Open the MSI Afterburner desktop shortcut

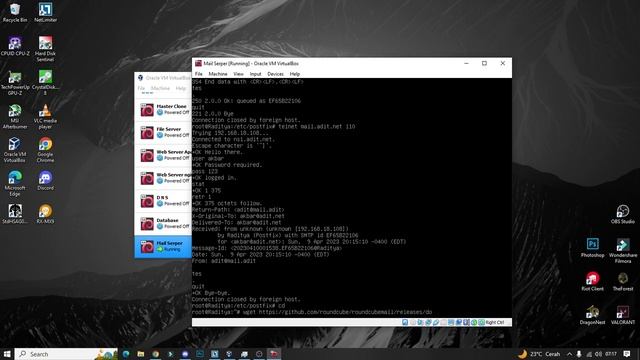[x=15, y=116]
